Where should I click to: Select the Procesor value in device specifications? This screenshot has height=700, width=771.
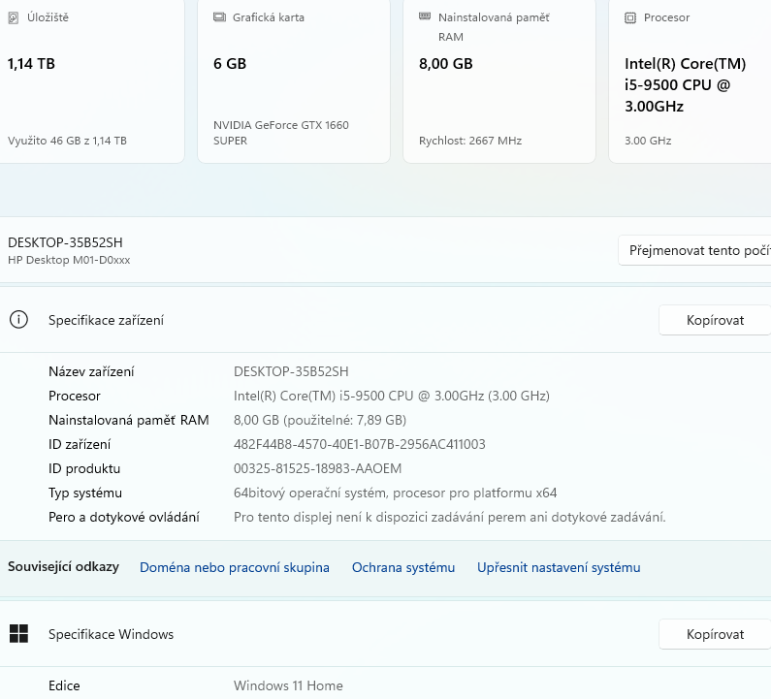(x=392, y=396)
